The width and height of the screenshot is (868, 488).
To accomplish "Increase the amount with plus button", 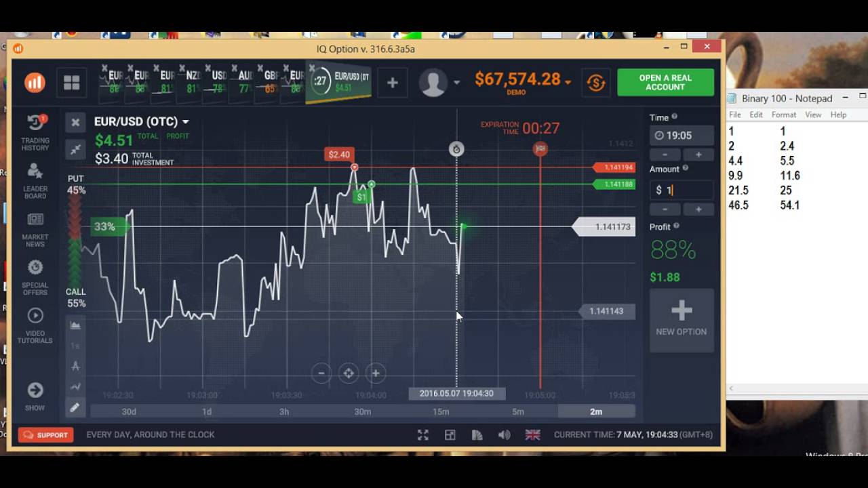I will [698, 209].
